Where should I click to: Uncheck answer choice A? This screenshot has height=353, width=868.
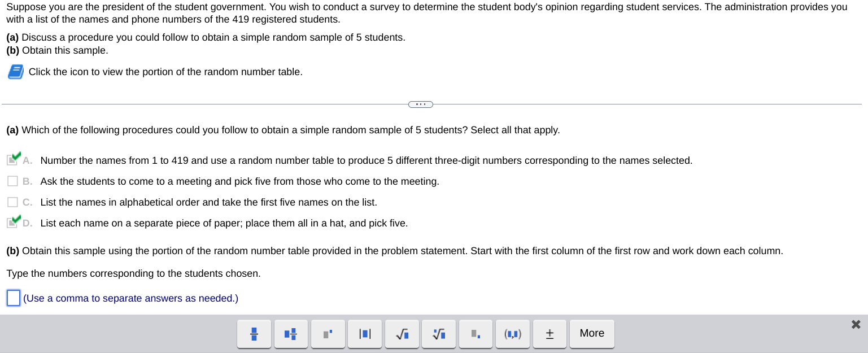click(x=12, y=160)
